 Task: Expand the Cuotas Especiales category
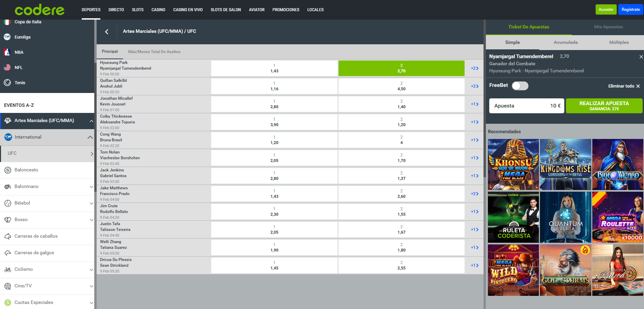91,303
